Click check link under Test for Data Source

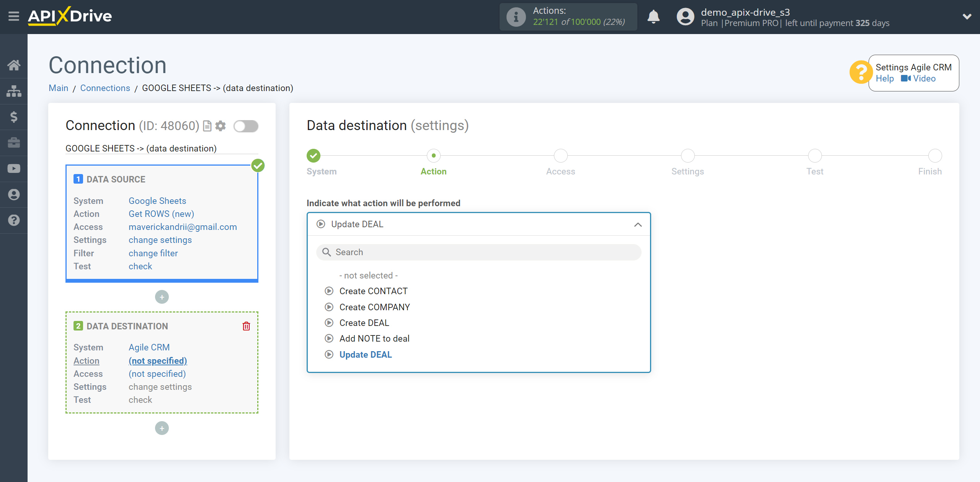click(x=139, y=265)
